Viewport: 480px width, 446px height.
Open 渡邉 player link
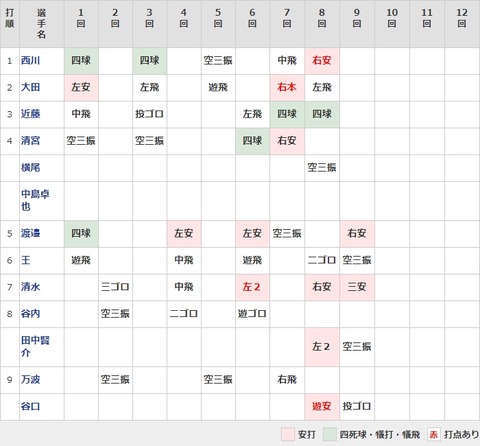(x=30, y=233)
